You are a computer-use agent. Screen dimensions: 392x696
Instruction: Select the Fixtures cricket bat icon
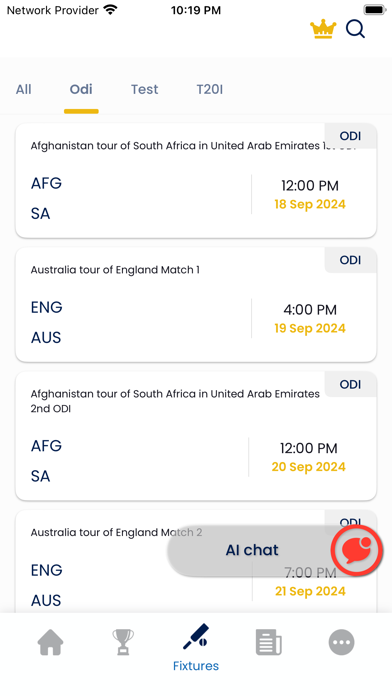pos(196,637)
